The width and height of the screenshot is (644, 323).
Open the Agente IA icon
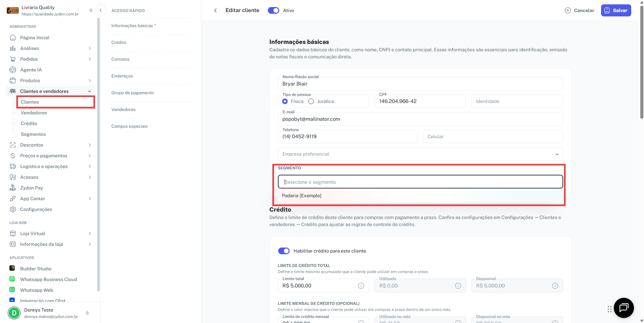point(13,70)
